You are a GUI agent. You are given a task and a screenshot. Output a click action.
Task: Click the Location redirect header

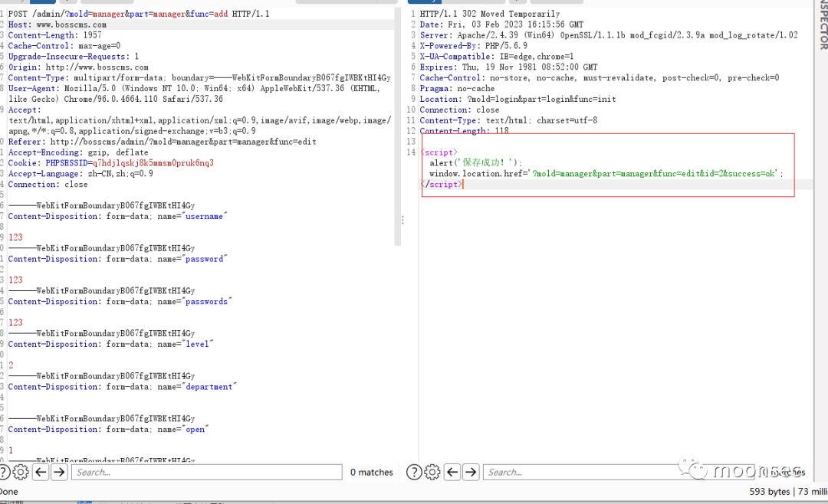pyautogui.click(x=517, y=99)
